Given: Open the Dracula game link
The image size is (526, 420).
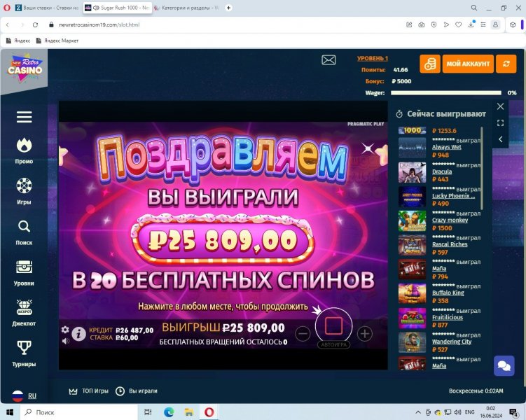Looking at the screenshot, I should click(x=442, y=171).
